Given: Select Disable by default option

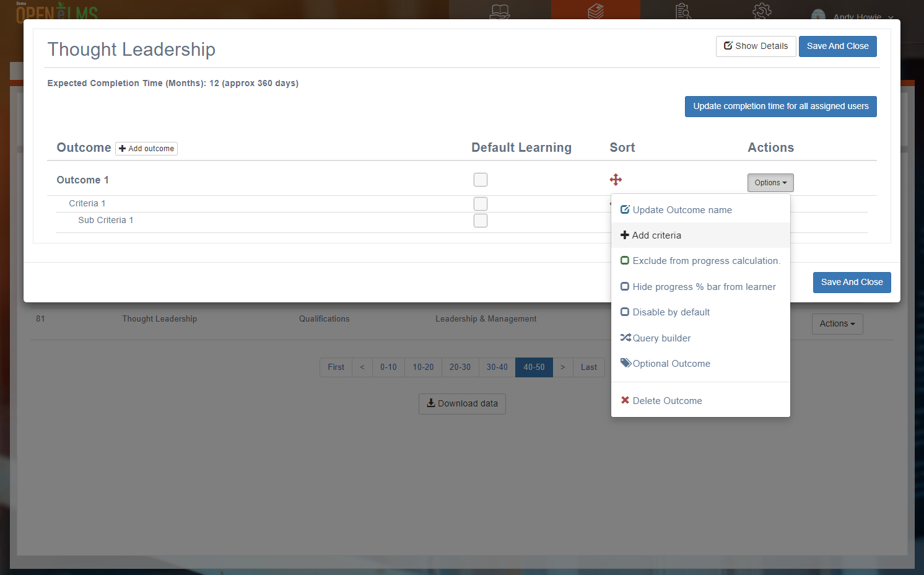Looking at the screenshot, I should click(700, 312).
